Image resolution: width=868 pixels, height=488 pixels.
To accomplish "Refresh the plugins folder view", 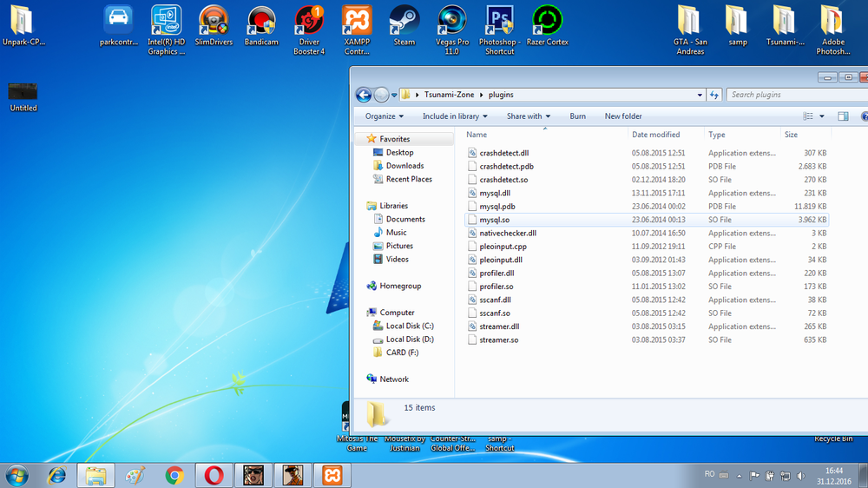I will pos(714,95).
